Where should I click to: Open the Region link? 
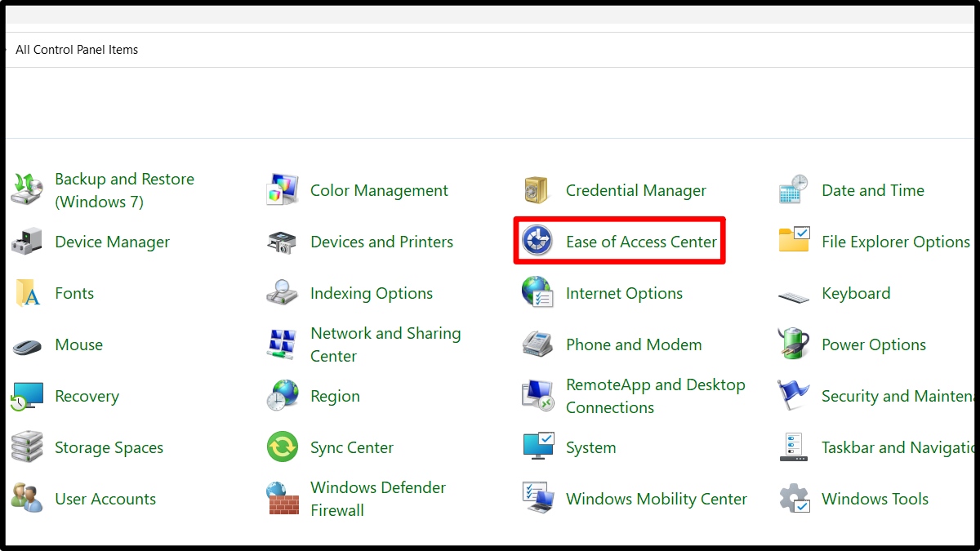[335, 396]
